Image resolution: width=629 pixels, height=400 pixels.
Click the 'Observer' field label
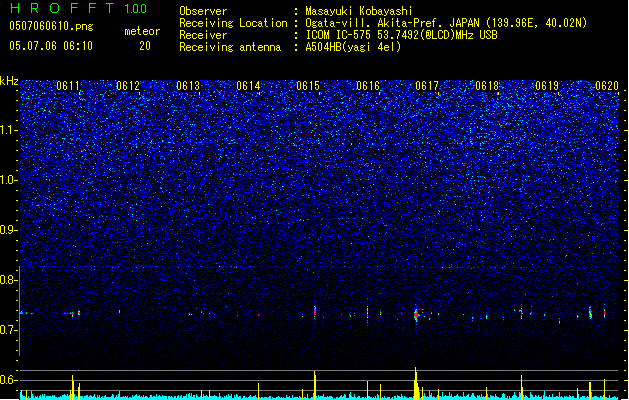[203, 11]
